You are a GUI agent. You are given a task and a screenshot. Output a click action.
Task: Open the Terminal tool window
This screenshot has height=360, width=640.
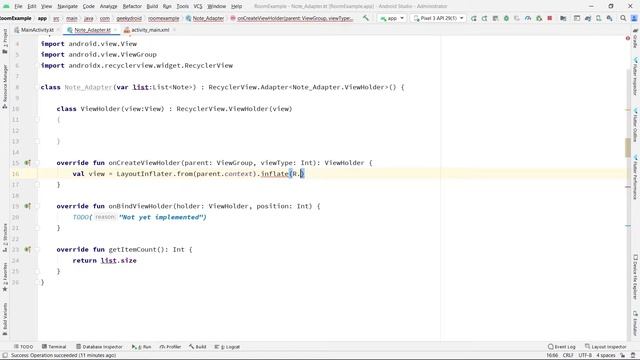click(x=54, y=347)
